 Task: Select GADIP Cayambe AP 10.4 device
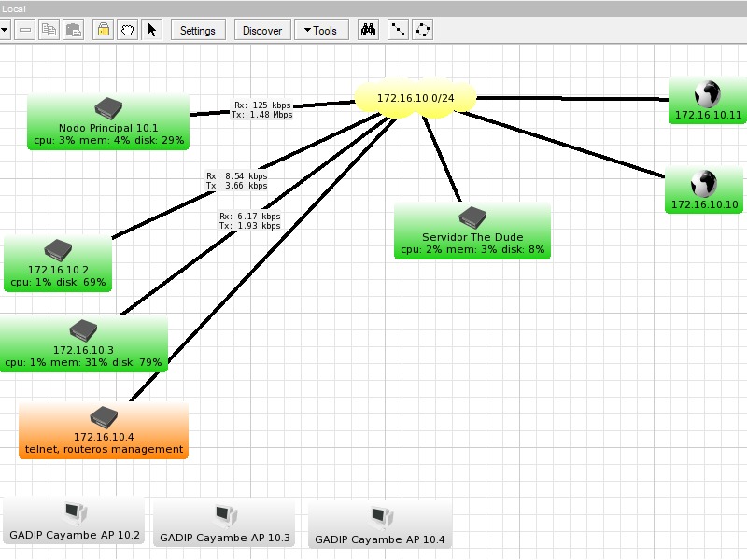click(x=380, y=525)
